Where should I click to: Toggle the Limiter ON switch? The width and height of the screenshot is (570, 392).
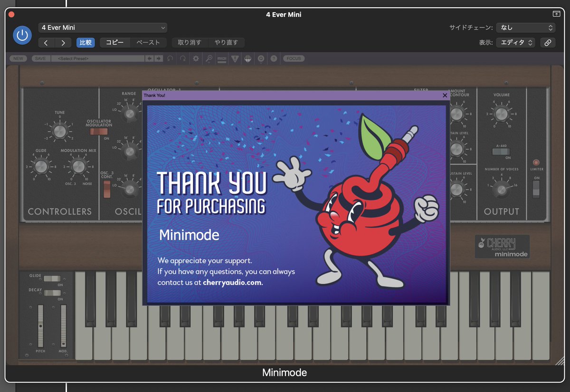pos(536,189)
